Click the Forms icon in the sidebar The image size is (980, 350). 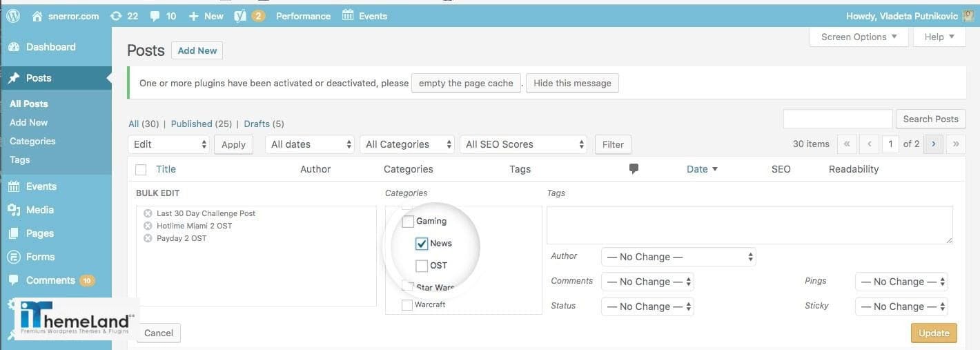tap(14, 257)
